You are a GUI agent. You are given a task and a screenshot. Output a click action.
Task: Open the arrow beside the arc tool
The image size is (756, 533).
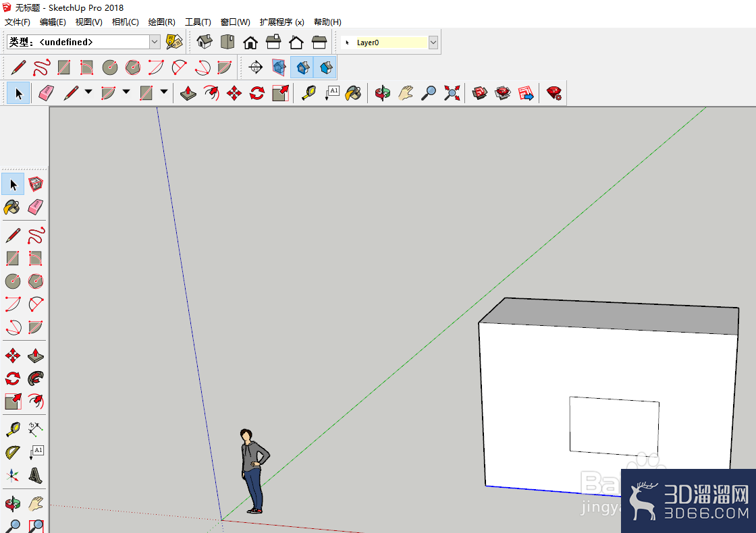pos(126,92)
